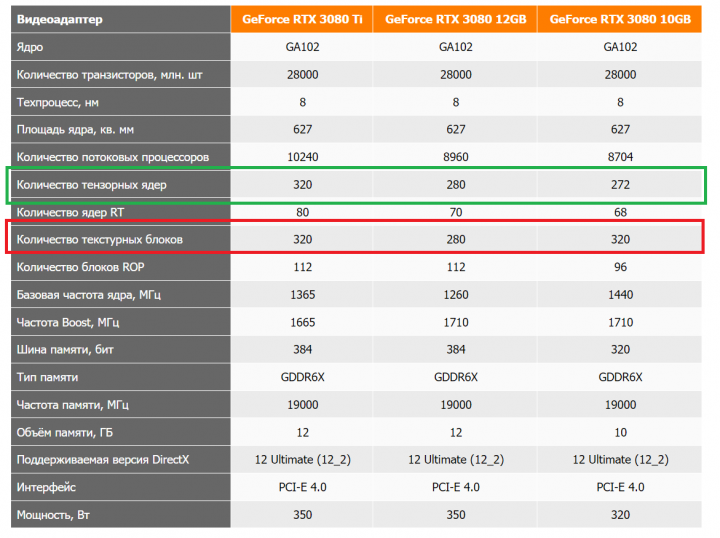The height and width of the screenshot is (538, 720).
Task: Click GDDR6X under RTX 3080 12GB
Action: tap(456, 377)
